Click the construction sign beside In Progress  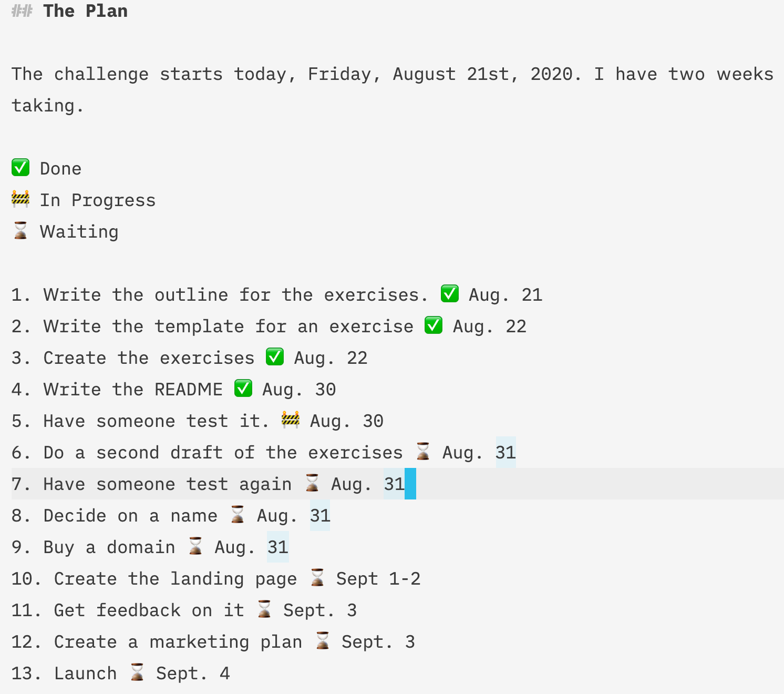20,199
